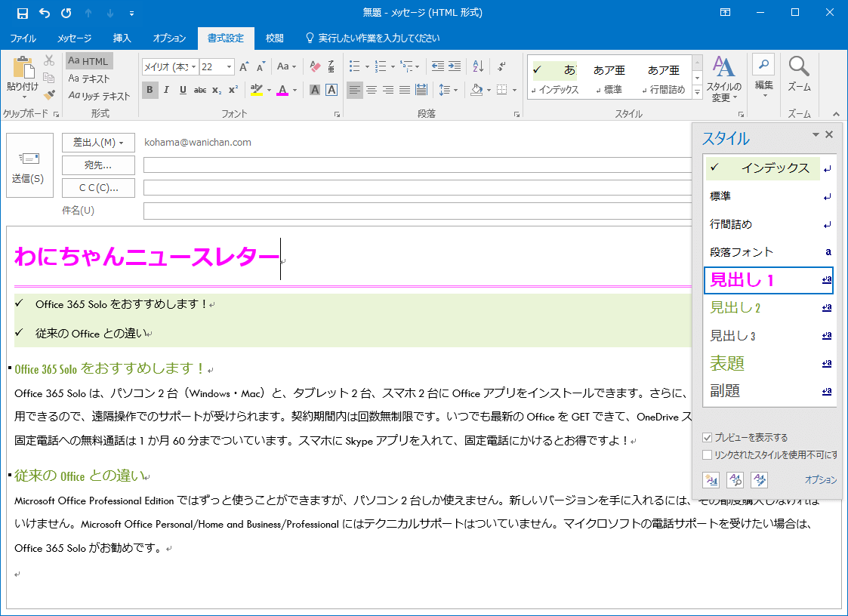
Task: Align paragraph text right
Action: 388,91
